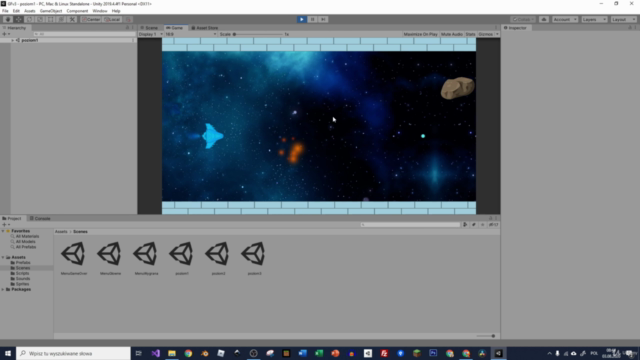
Task: Open the custom editor tools icon
Action: [x=72, y=19]
